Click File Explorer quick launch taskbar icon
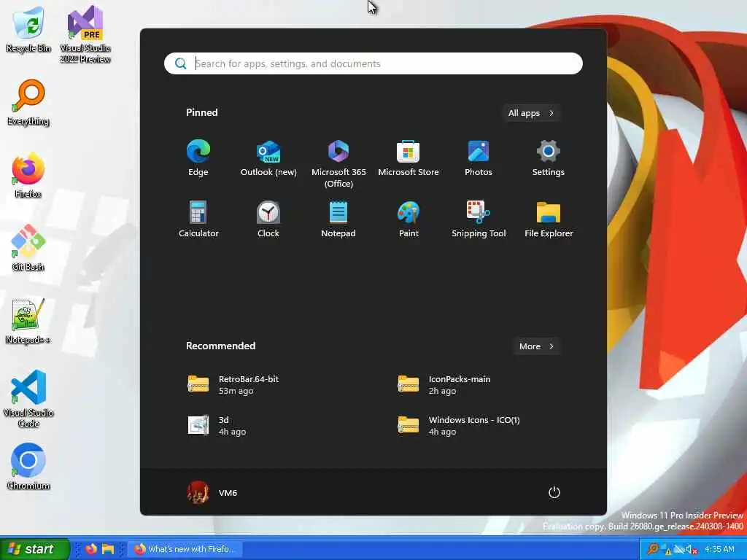The width and height of the screenshot is (747, 560). point(108,549)
